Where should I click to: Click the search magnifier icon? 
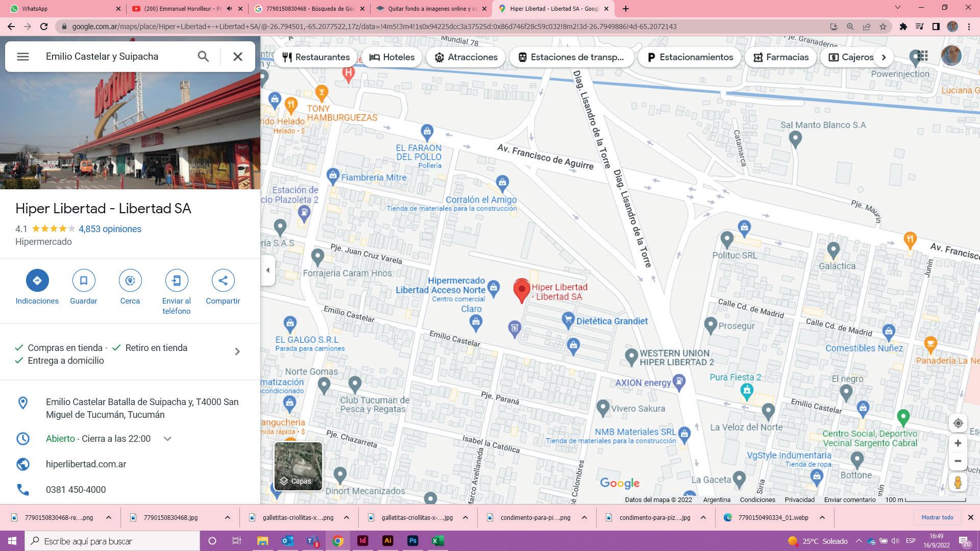coord(203,57)
